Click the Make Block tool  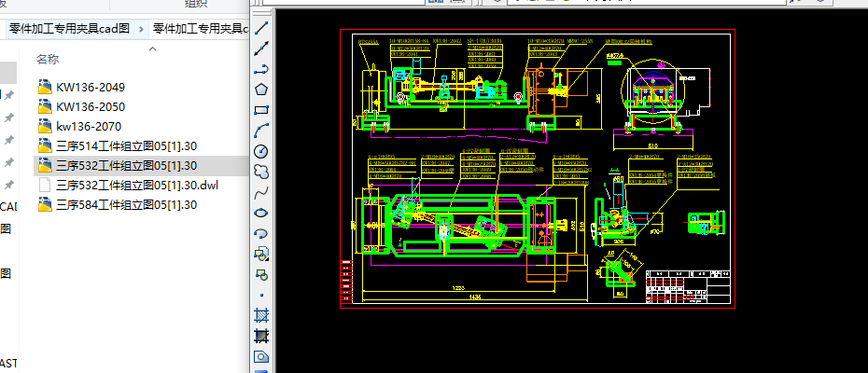(261, 274)
